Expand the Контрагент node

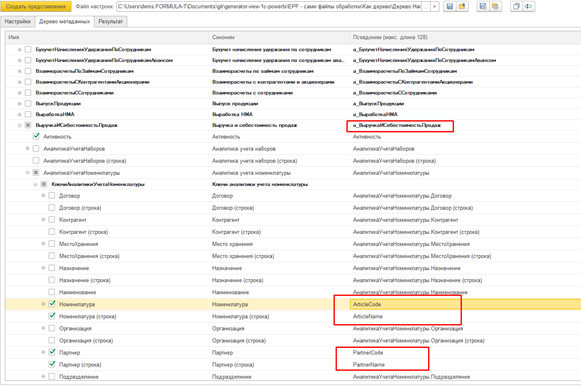point(43,220)
